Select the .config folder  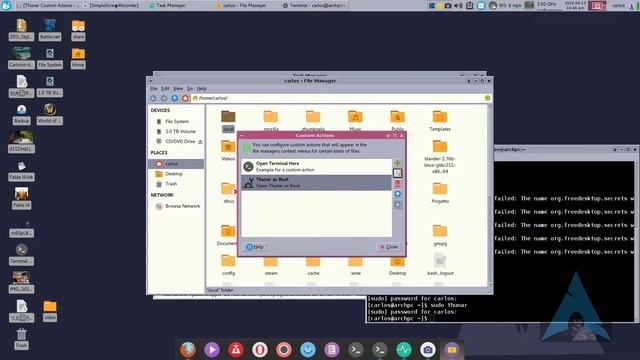(x=228, y=264)
